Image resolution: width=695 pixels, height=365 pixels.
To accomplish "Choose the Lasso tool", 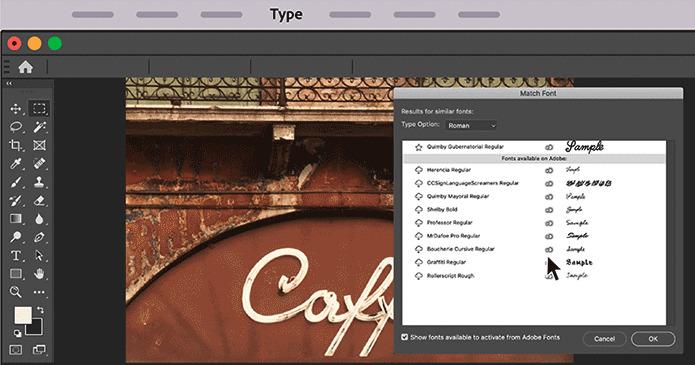I will coord(16,127).
